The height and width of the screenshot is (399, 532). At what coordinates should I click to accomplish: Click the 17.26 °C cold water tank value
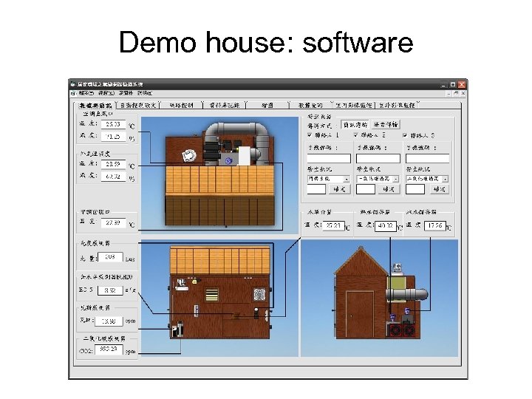pos(435,225)
